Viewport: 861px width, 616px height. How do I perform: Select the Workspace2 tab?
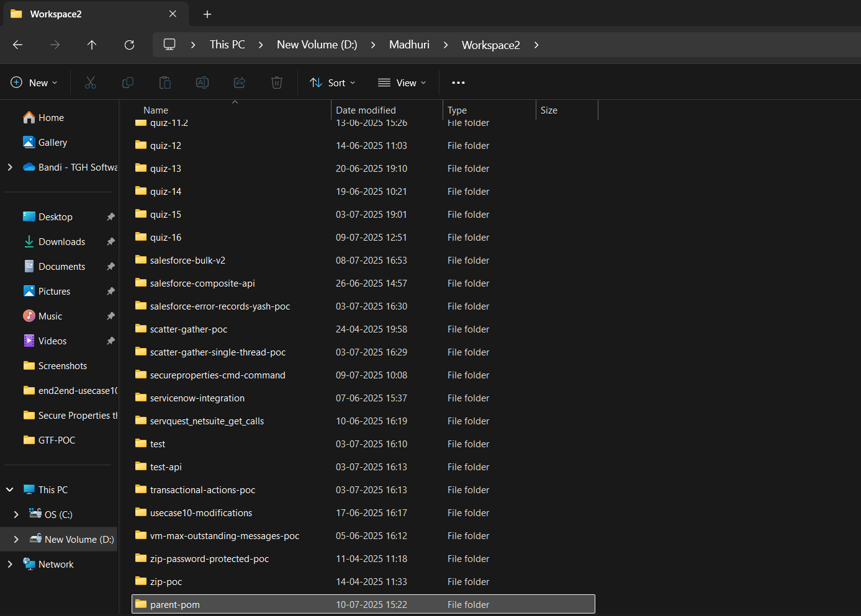(x=87, y=14)
